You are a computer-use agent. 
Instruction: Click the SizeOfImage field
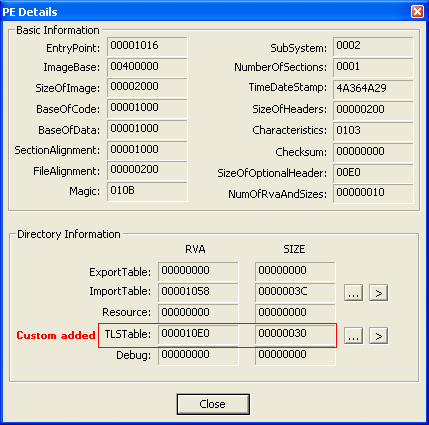(x=147, y=88)
